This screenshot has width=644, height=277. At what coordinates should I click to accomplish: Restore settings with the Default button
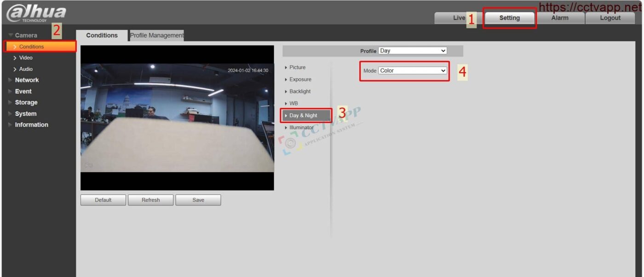pos(103,199)
